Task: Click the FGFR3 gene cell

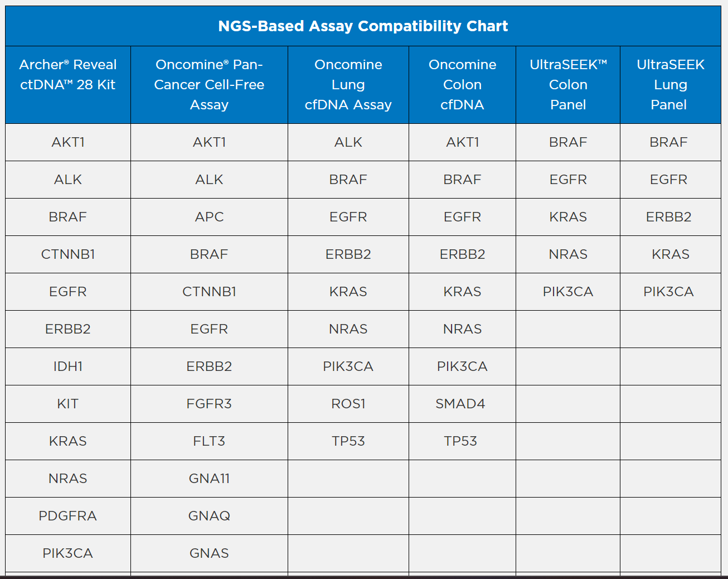Action: tap(209, 404)
